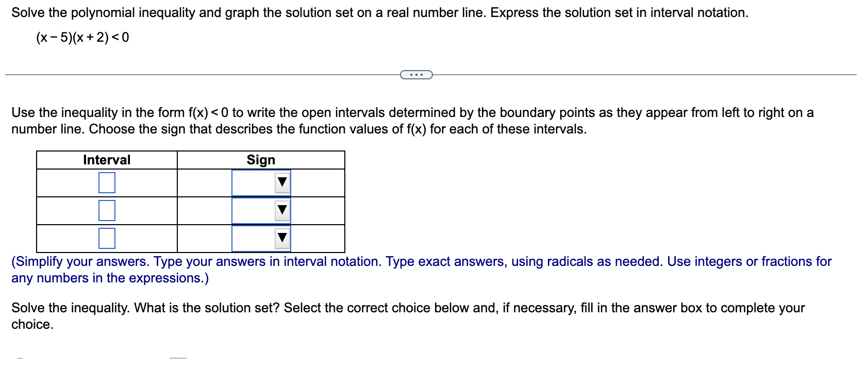Click the second Interval answer box
This screenshot has height=370, width=868.
tap(106, 210)
